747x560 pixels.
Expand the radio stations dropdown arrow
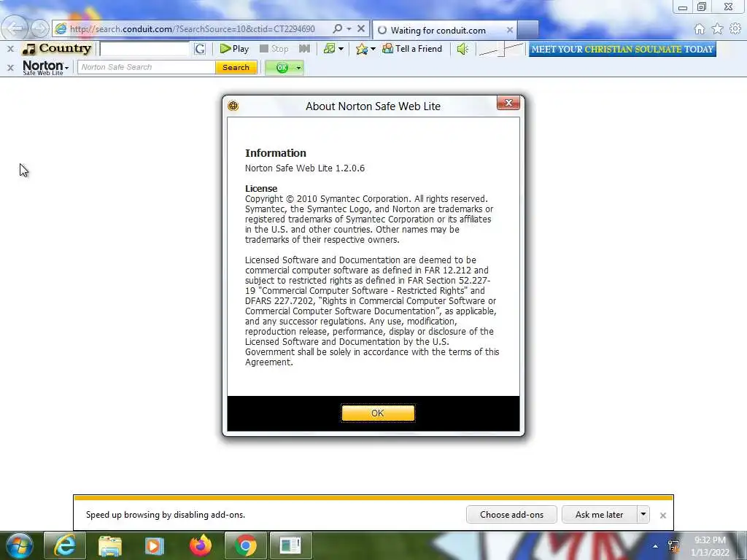pyautogui.click(x=341, y=49)
